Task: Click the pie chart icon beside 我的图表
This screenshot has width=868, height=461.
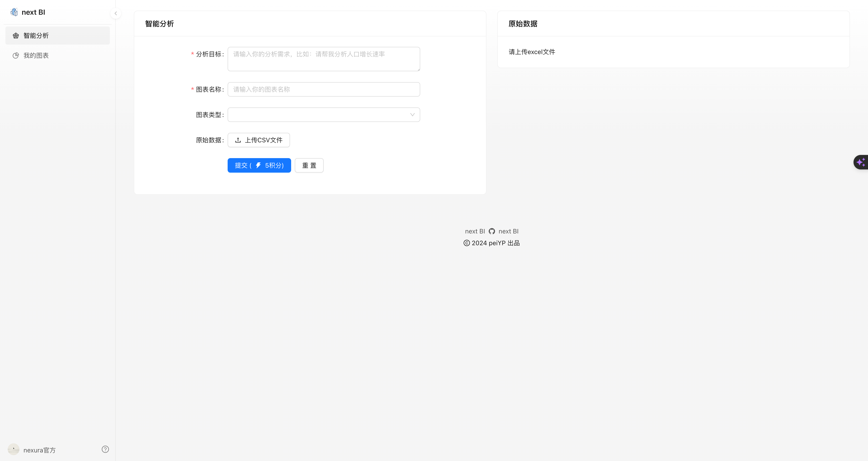Action: (x=16, y=56)
